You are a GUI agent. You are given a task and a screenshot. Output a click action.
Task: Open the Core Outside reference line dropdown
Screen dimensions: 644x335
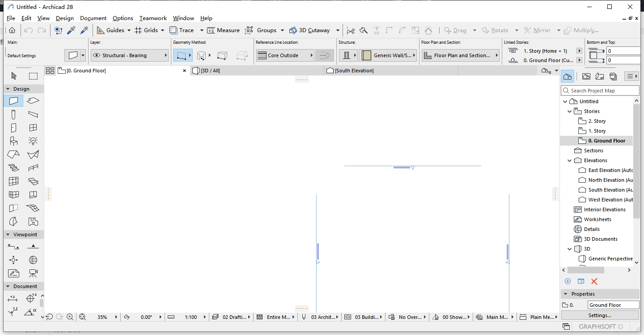312,55
